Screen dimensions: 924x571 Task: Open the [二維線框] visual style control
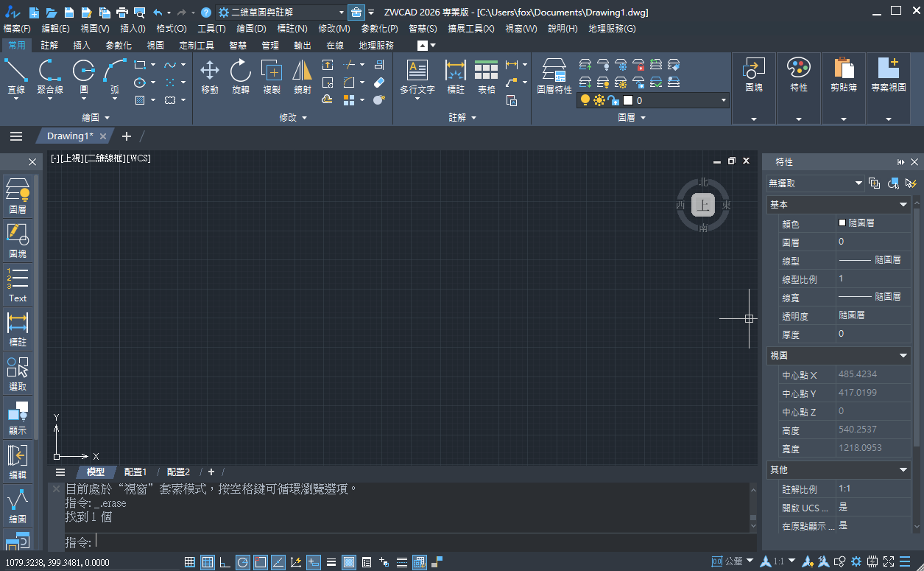point(105,158)
